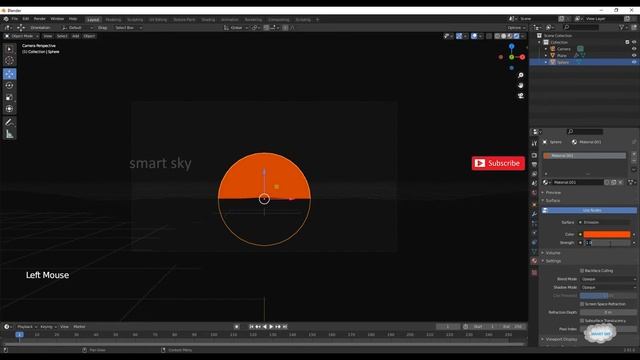Open the Window menu
Screen dimensions: 640x360
57,19
